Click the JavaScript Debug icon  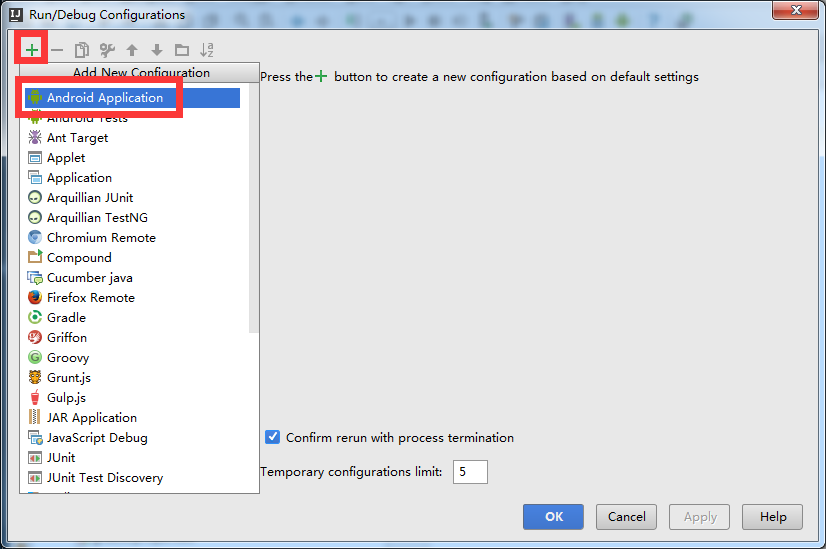pyautogui.click(x=35, y=438)
